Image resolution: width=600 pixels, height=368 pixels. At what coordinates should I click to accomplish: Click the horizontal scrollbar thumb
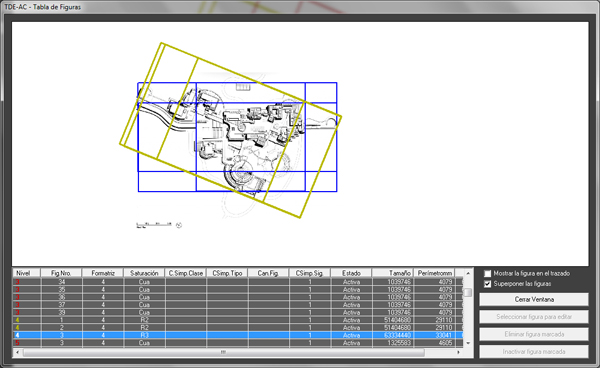(x=223, y=352)
